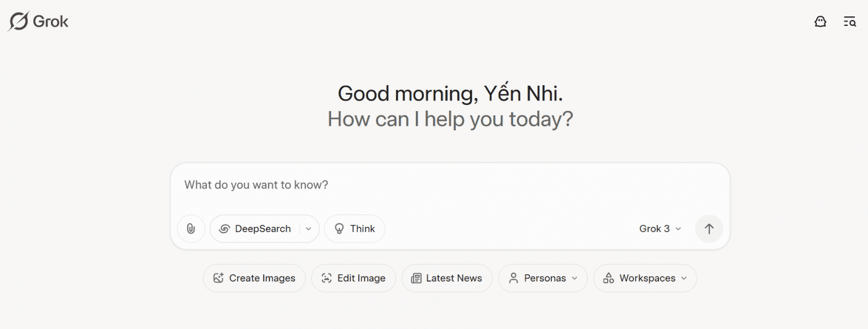This screenshot has width=868, height=329.
Task: Expand the Personas dropdown
Action: click(542, 278)
